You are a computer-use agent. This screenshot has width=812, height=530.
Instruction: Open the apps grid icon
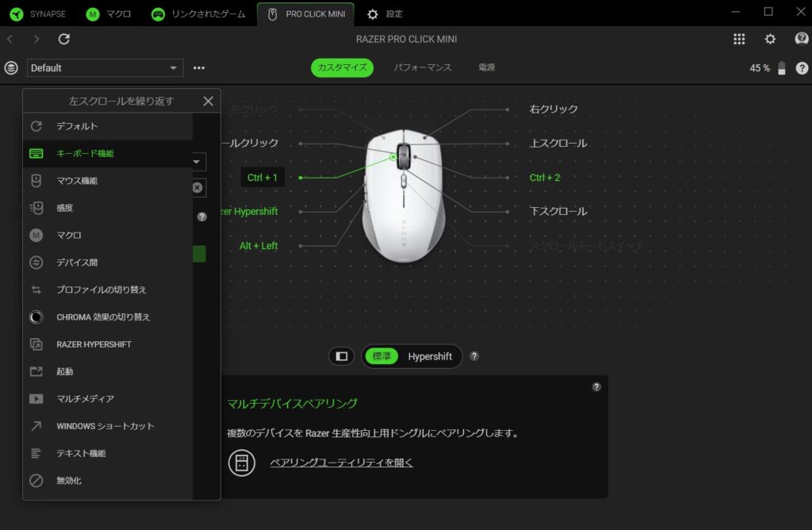point(739,39)
